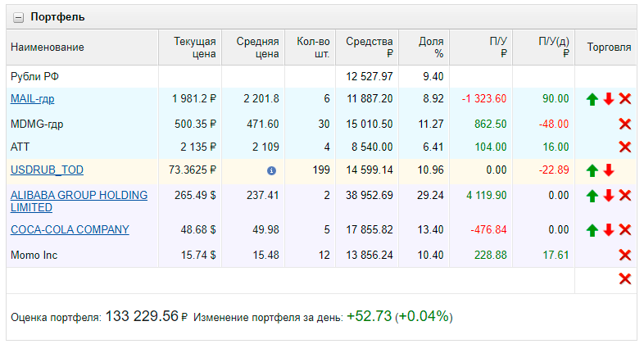Click the Портфель panel title

coord(57,17)
